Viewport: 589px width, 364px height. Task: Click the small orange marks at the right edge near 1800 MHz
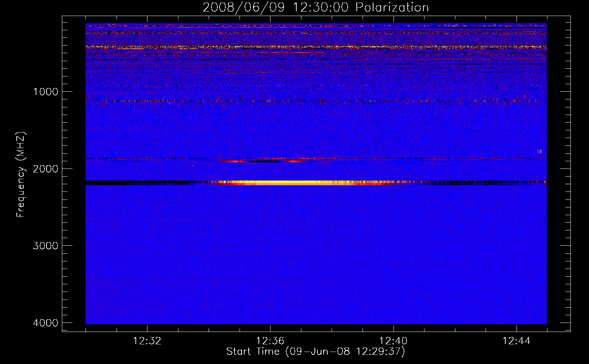point(539,151)
